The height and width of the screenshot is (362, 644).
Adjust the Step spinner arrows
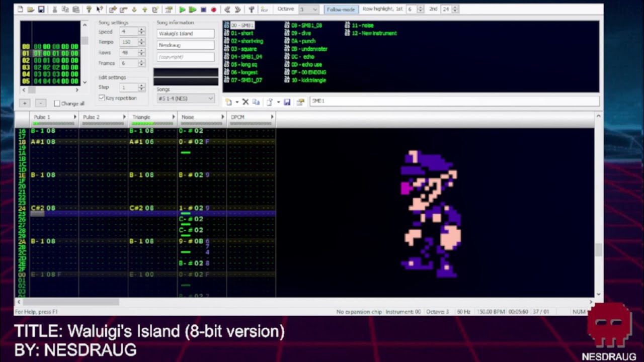click(141, 87)
